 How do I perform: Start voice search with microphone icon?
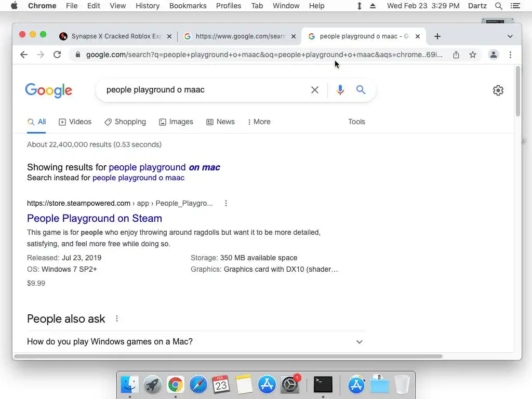coord(340,90)
